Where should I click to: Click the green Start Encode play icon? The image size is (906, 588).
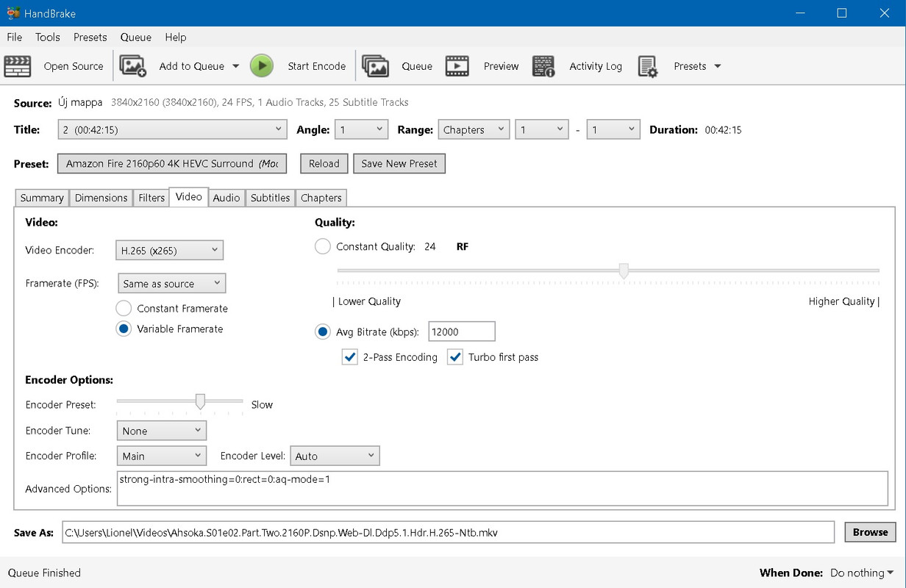click(x=261, y=66)
